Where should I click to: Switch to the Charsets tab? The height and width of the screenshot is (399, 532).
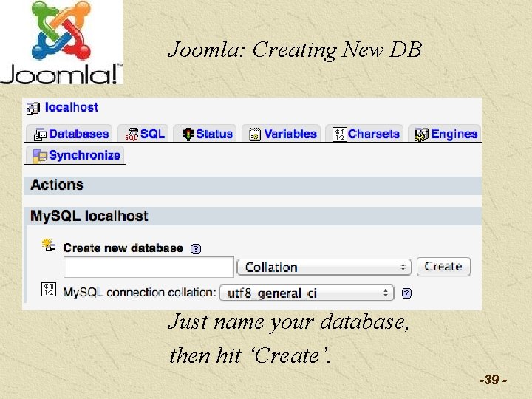coord(364,133)
